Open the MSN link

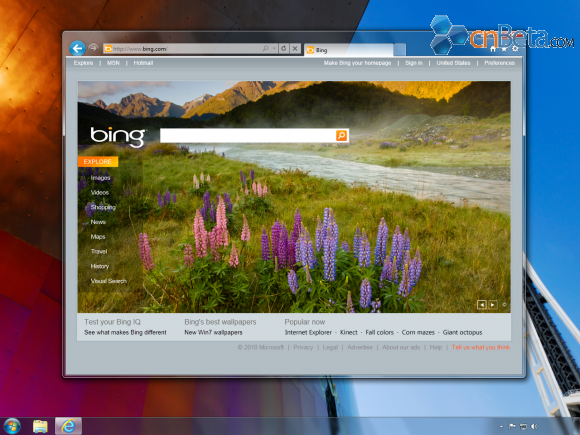click(x=113, y=63)
